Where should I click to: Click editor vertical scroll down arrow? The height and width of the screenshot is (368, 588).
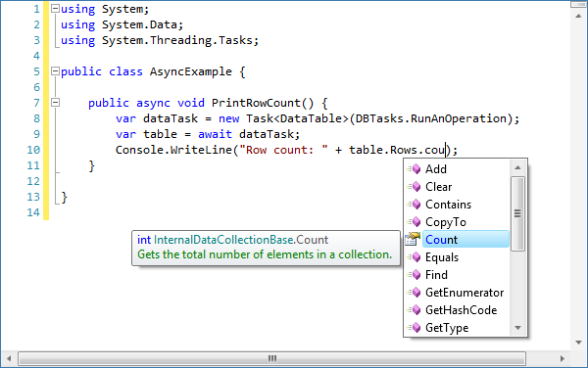point(578,343)
